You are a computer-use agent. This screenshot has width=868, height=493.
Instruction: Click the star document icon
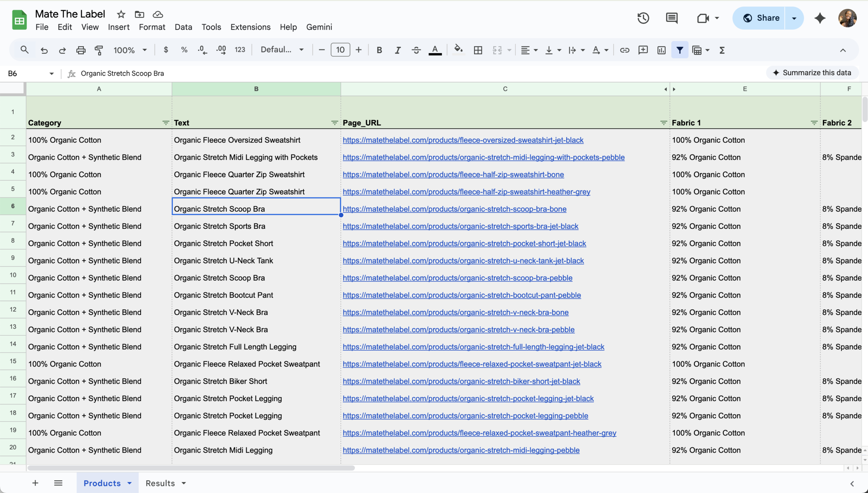click(x=121, y=14)
